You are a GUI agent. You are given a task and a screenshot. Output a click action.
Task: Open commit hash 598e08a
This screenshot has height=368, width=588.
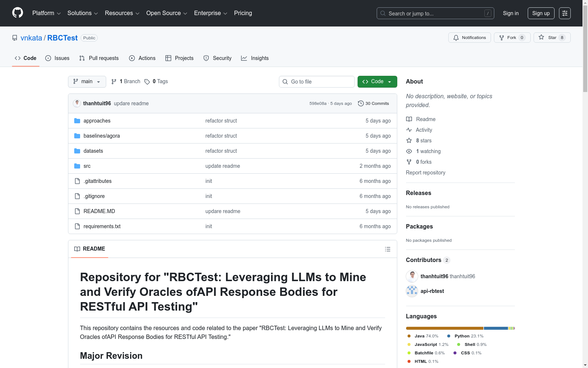318,103
